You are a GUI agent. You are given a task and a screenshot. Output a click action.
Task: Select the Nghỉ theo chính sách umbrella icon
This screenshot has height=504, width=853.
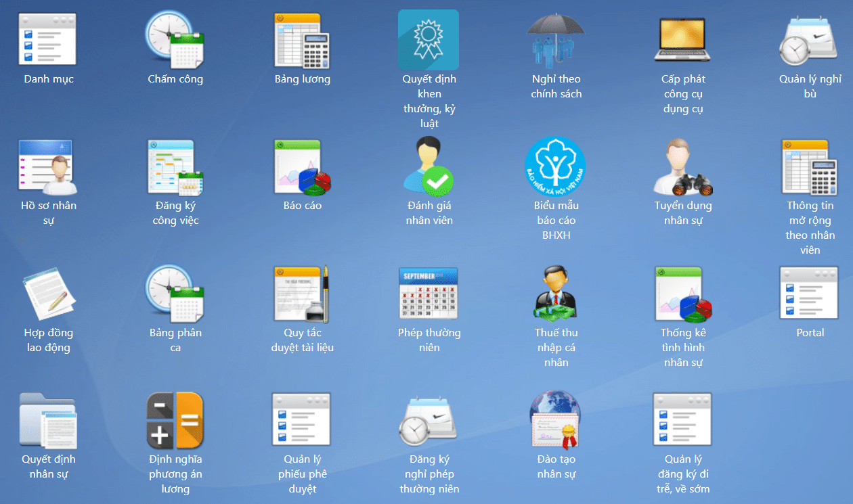point(556,40)
